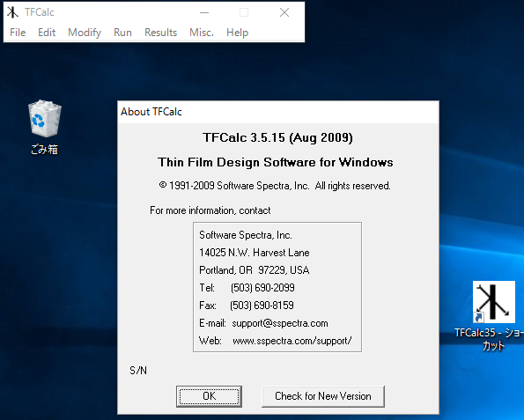Open the Results menu
Screen dimensions: 524x420
tap(161, 33)
